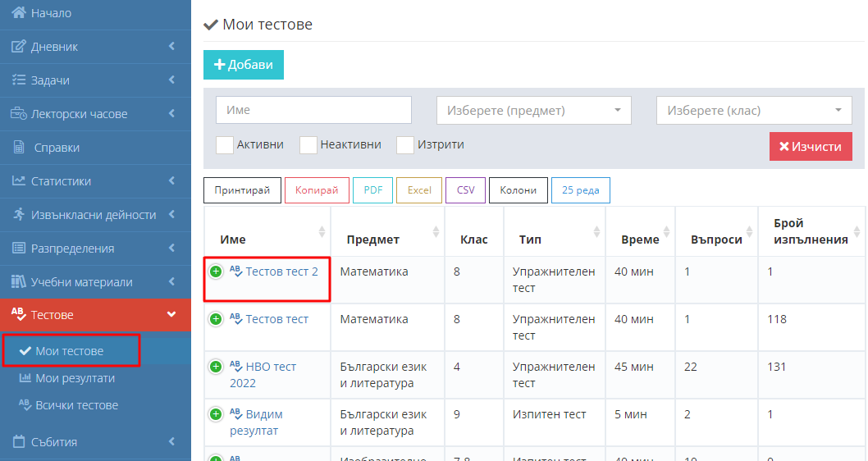Click the Всички тестове icon in sidebar
The image size is (868, 461).
(23, 405)
